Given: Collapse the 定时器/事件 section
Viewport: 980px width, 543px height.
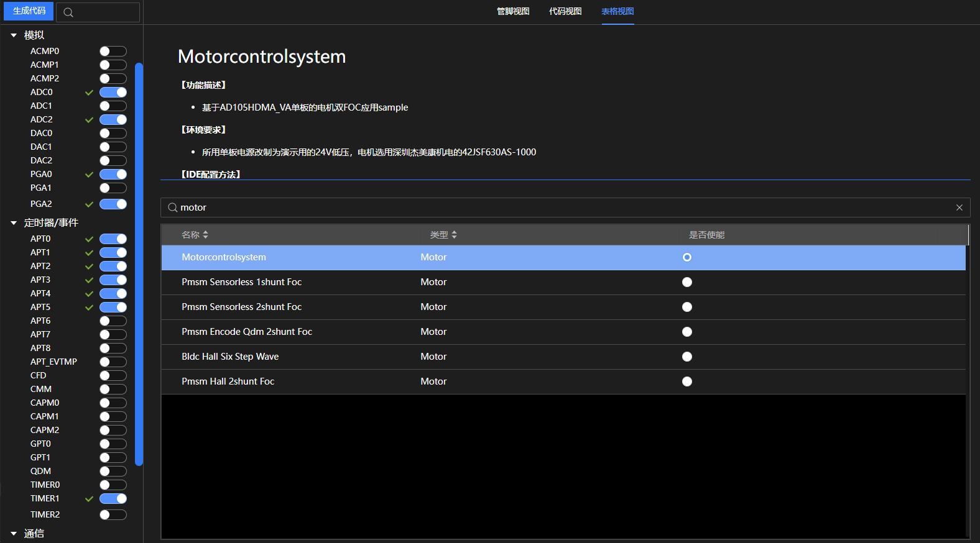Looking at the screenshot, I should [14, 223].
